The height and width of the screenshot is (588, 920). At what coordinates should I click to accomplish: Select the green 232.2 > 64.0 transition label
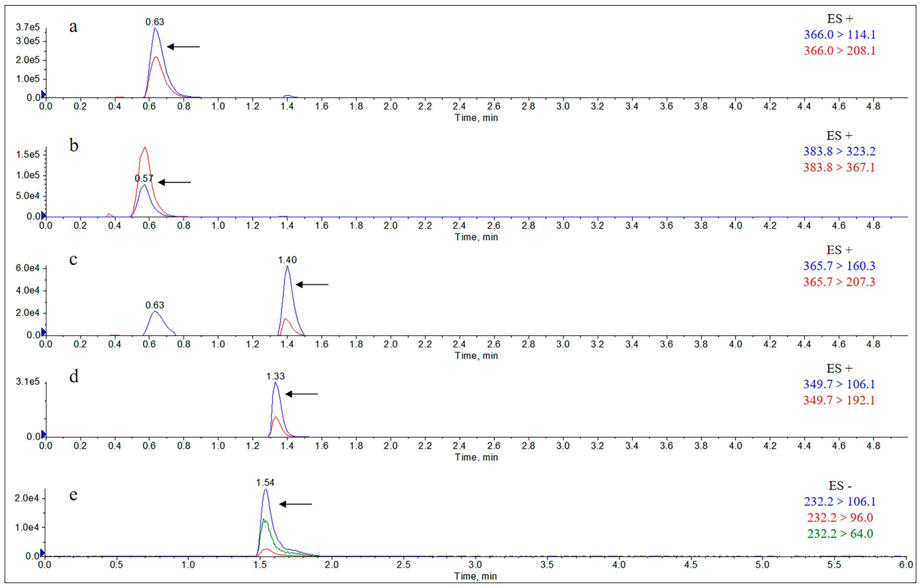tap(840, 533)
